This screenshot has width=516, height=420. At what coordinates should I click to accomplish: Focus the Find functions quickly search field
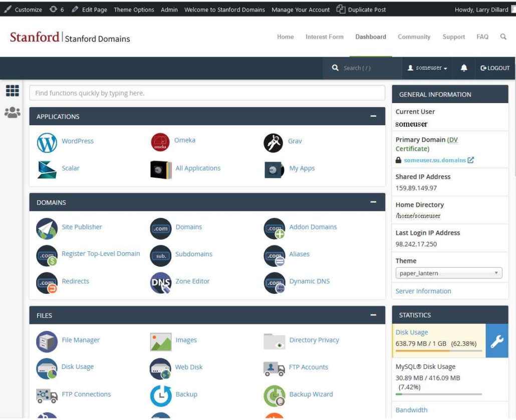(x=207, y=93)
